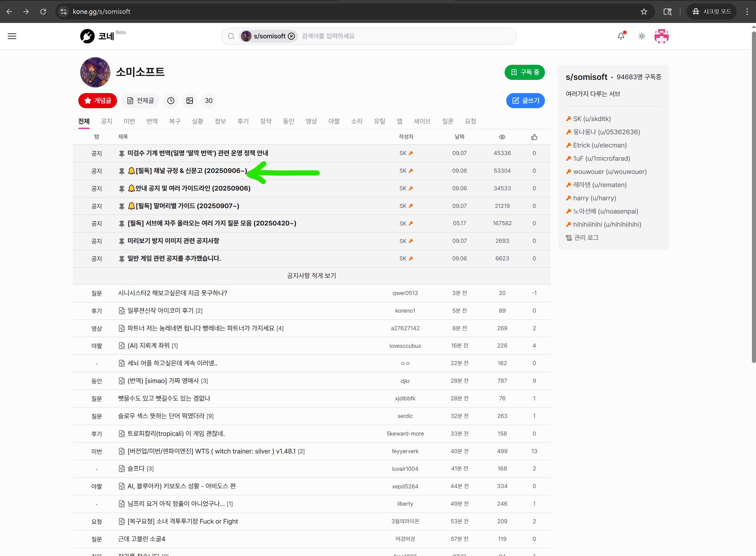Image resolution: width=756 pixels, height=556 pixels.
Task: Open the hamburger side menu
Action: (x=12, y=36)
